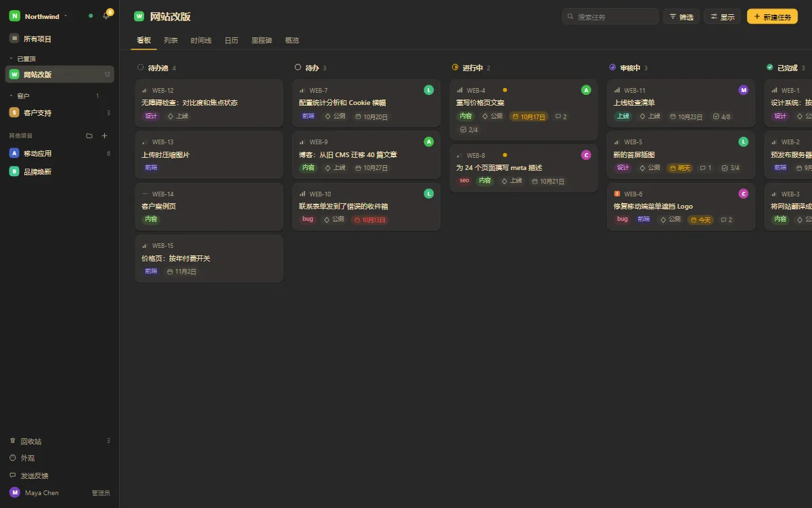The image size is (812, 508).
Task: Open the new folder icon beside 其他项目
Action: [x=89, y=135]
